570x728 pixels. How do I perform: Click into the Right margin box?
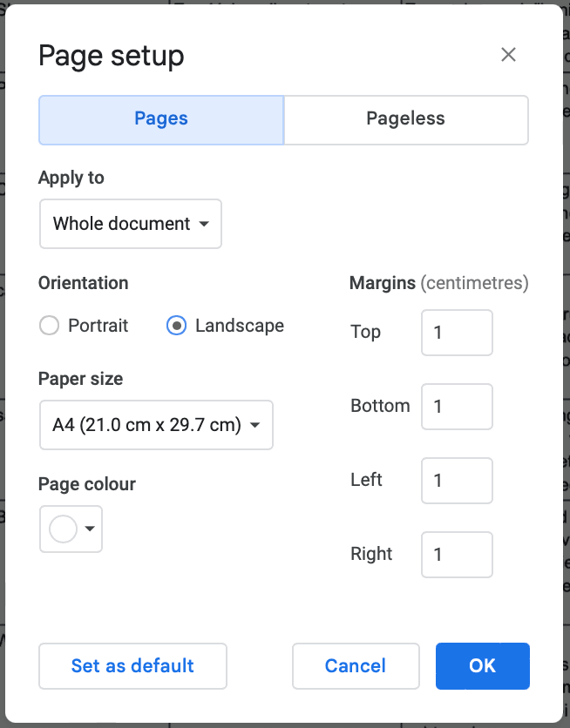point(457,555)
